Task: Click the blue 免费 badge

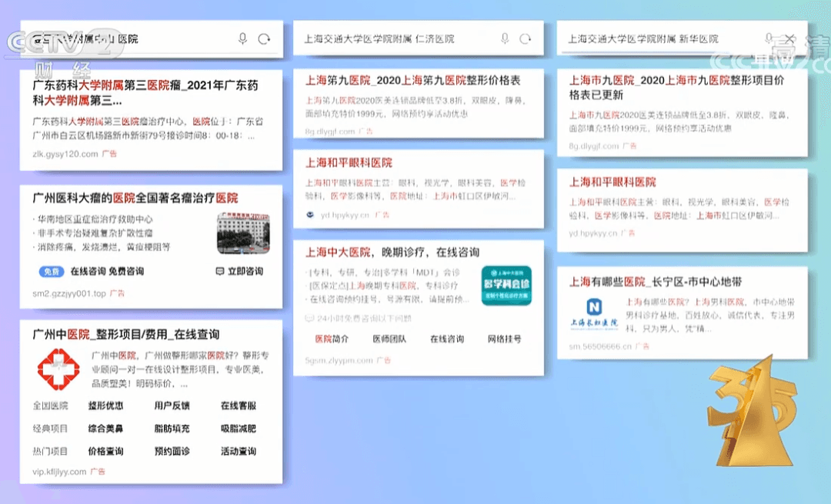Action: 51,272
